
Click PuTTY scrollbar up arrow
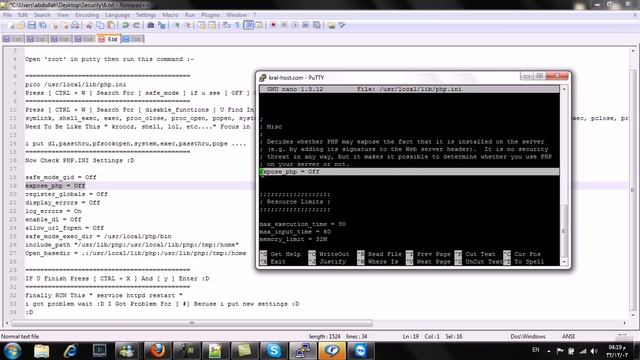click(564, 89)
